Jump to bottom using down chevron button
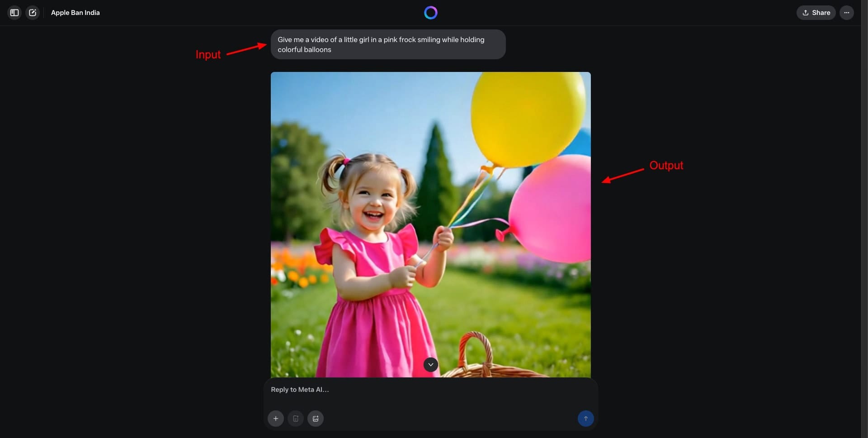 click(x=430, y=365)
